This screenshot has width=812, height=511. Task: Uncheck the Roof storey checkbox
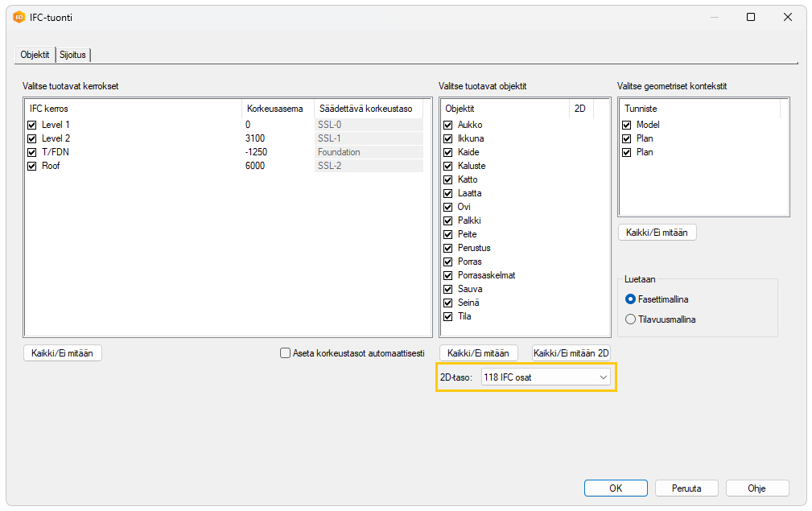click(x=32, y=167)
